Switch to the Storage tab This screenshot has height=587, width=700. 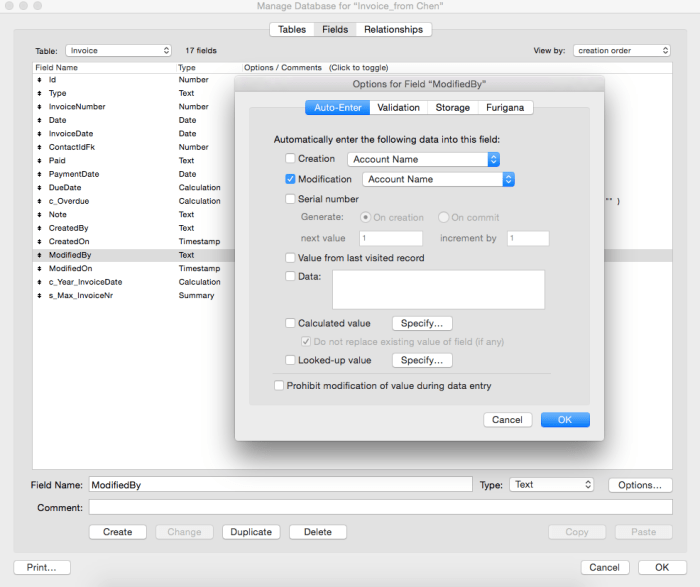pyautogui.click(x=452, y=108)
